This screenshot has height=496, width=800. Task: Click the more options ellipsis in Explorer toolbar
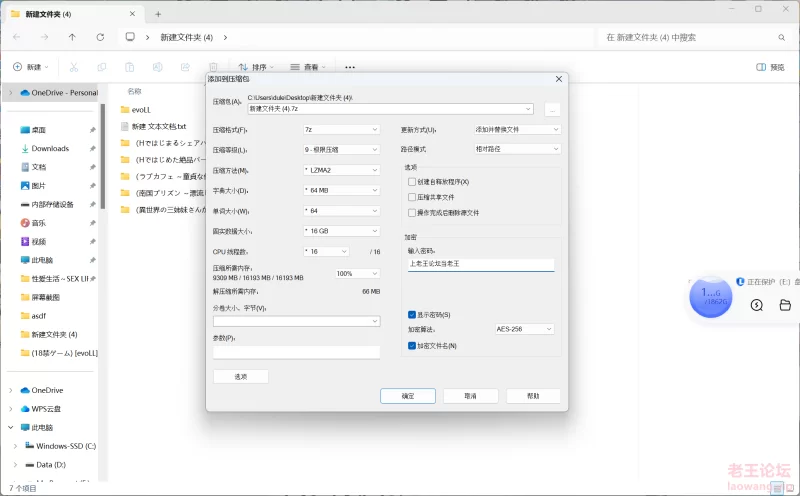pyautogui.click(x=350, y=67)
